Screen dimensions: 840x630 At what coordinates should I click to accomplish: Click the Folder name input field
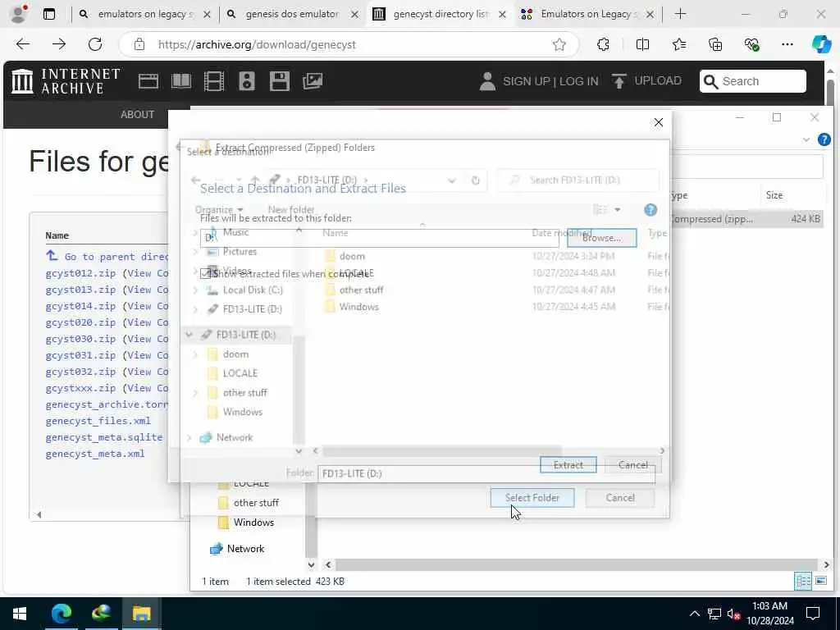[x=486, y=473]
